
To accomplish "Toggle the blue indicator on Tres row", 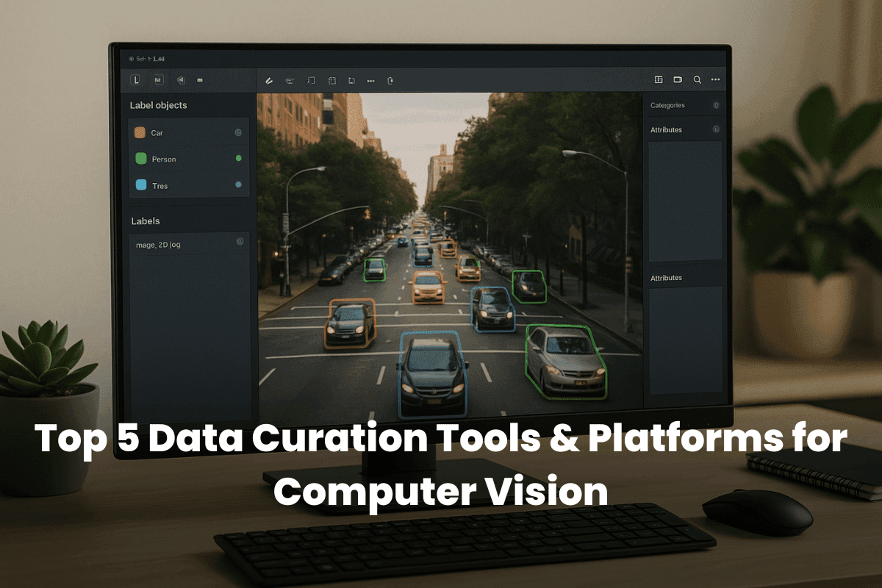I will click(238, 185).
